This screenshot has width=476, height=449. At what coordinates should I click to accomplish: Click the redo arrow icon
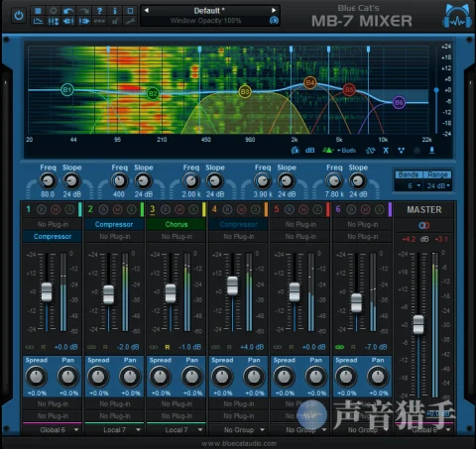[x=84, y=11]
